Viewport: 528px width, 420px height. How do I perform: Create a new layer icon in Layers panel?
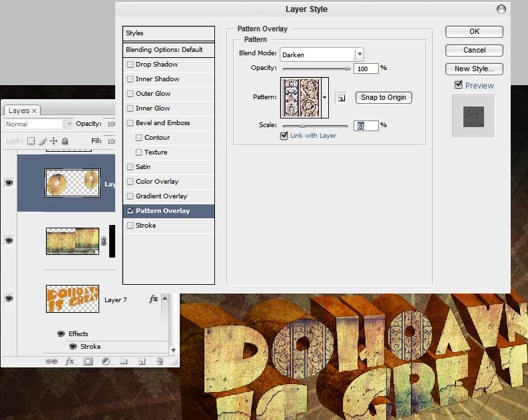[x=142, y=361]
